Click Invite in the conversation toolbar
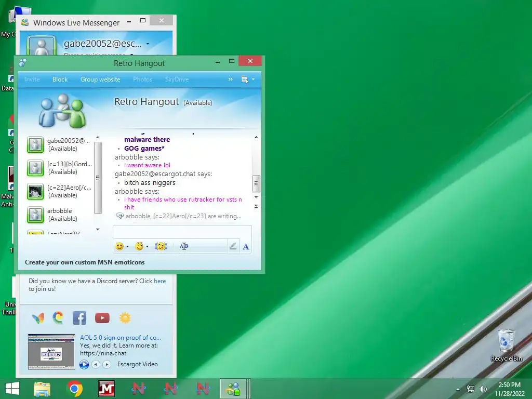This screenshot has height=399, width=532. coord(32,79)
